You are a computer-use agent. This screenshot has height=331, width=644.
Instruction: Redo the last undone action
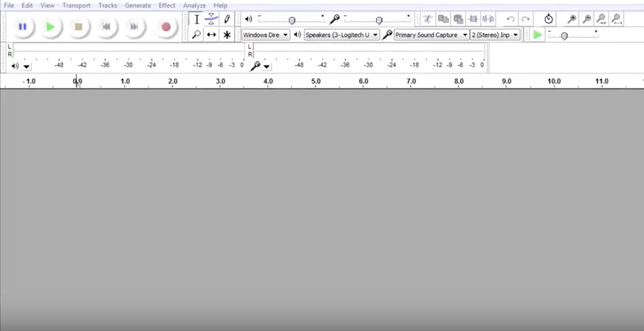(x=525, y=19)
